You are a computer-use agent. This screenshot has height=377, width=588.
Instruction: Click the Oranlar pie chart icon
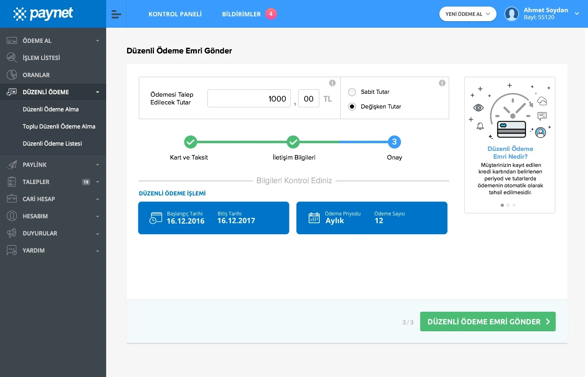coord(12,75)
